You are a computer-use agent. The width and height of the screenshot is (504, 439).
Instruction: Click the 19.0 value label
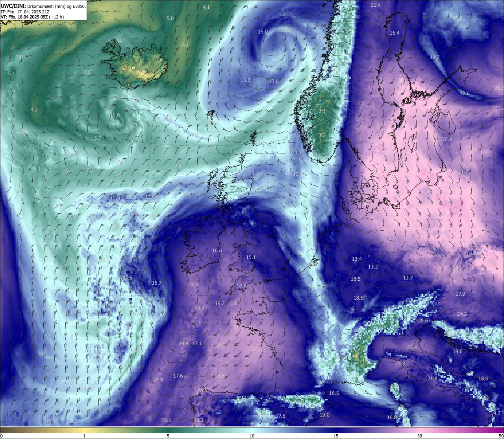(x=324, y=415)
